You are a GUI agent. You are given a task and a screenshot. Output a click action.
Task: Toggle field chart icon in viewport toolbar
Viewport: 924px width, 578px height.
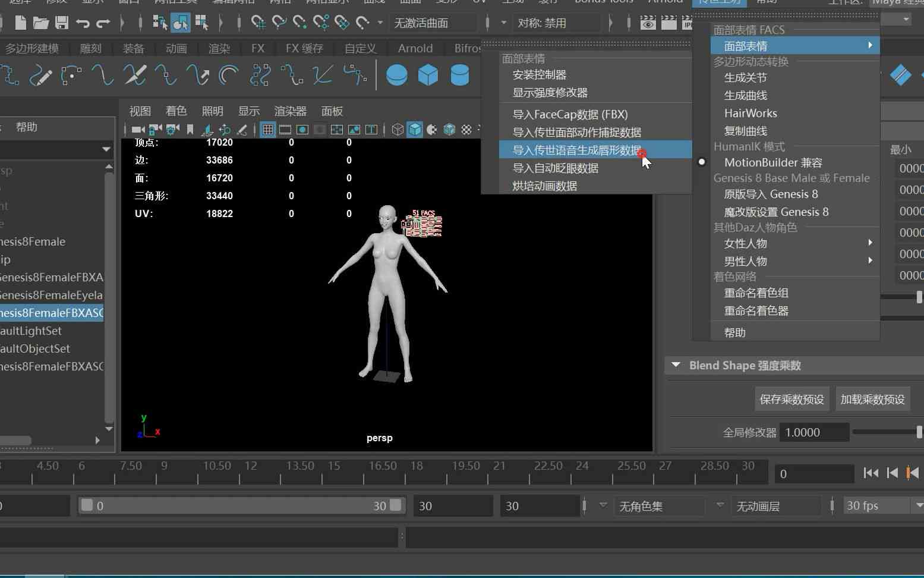click(337, 130)
